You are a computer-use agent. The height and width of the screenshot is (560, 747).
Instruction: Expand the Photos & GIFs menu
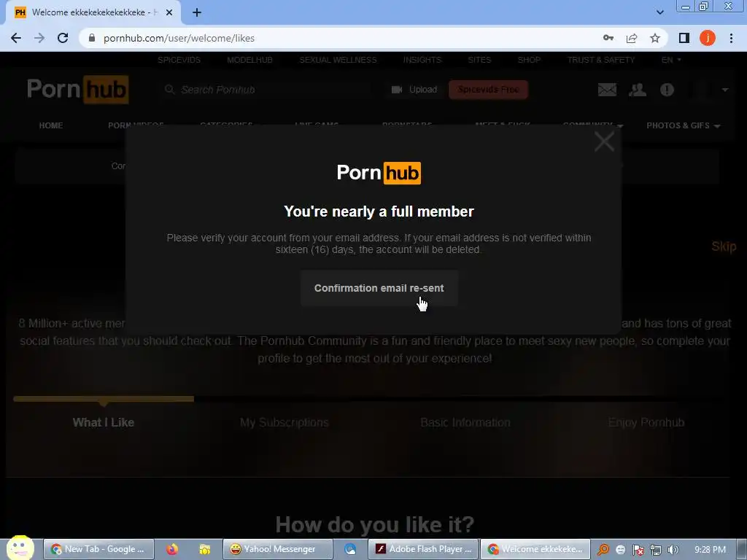point(683,125)
